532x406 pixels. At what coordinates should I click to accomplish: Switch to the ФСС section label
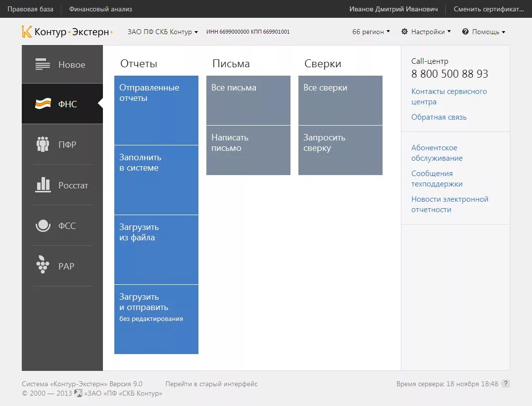pos(67,226)
